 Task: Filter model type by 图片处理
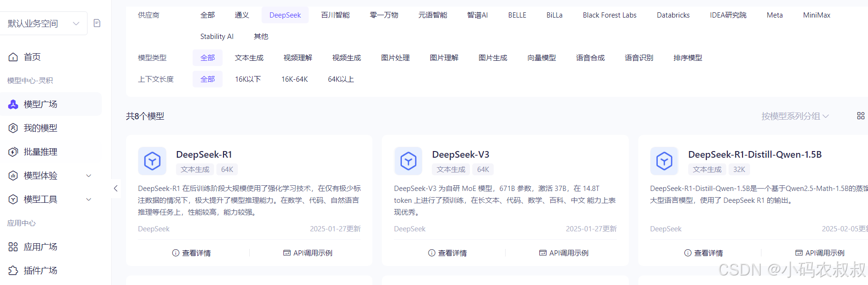click(x=395, y=58)
